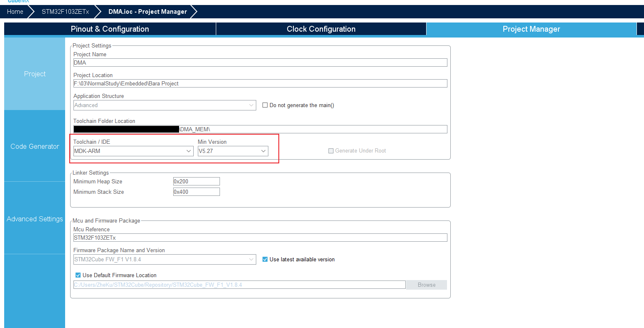This screenshot has height=328, width=644.
Task: Click the Browse button
Action: pyautogui.click(x=427, y=285)
